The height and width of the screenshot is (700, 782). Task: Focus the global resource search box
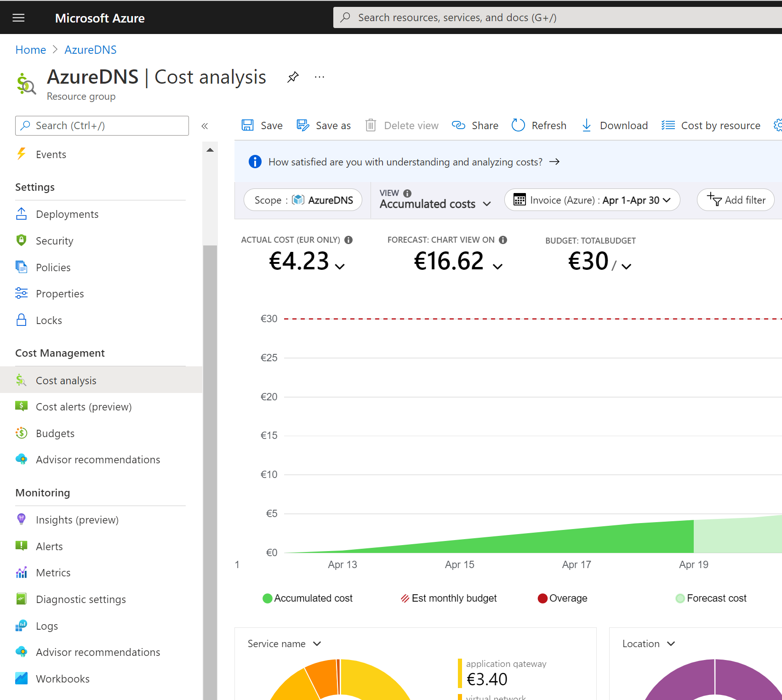[x=557, y=17]
